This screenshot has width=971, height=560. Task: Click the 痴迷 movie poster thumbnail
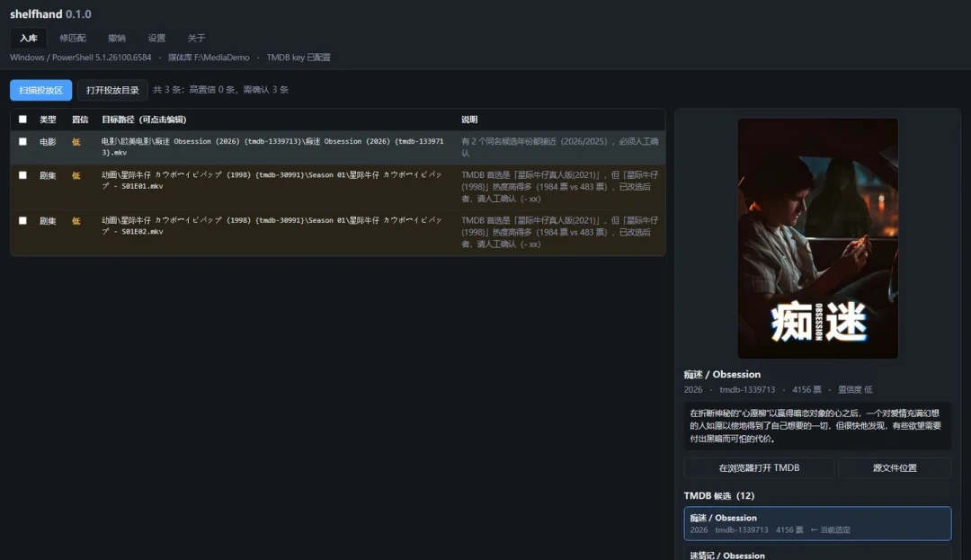click(x=817, y=238)
